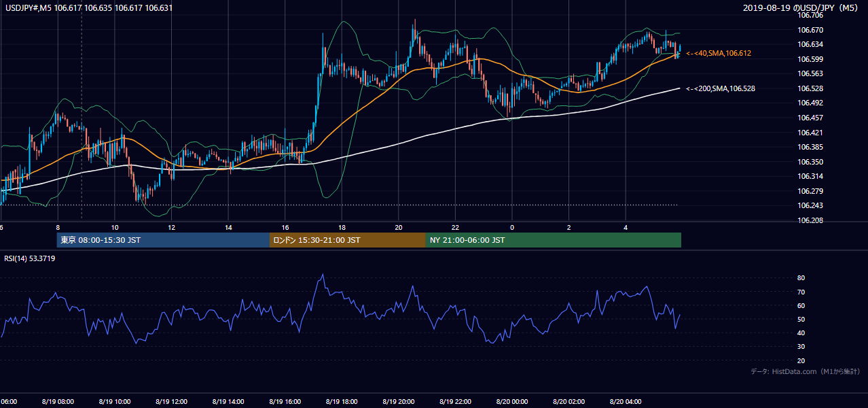Image resolution: width=868 pixels, height=408 pixels.
Task: Click the orange '<-<40,SMA,106.612' label
Action: (x=719, y=53)
